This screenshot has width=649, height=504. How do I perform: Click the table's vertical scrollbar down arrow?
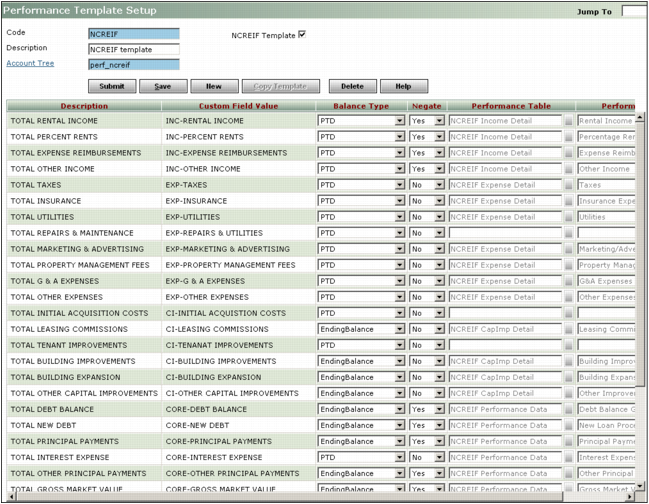coord(641,484)
